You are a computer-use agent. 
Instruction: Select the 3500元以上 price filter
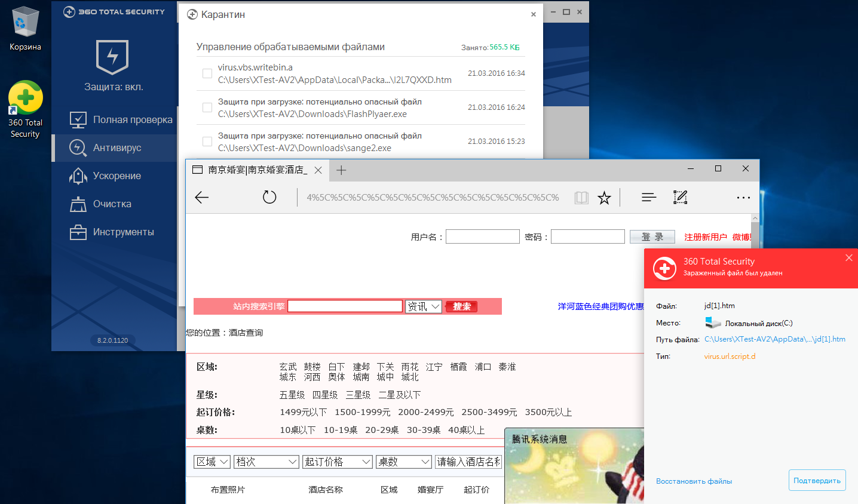click(548, 412)
